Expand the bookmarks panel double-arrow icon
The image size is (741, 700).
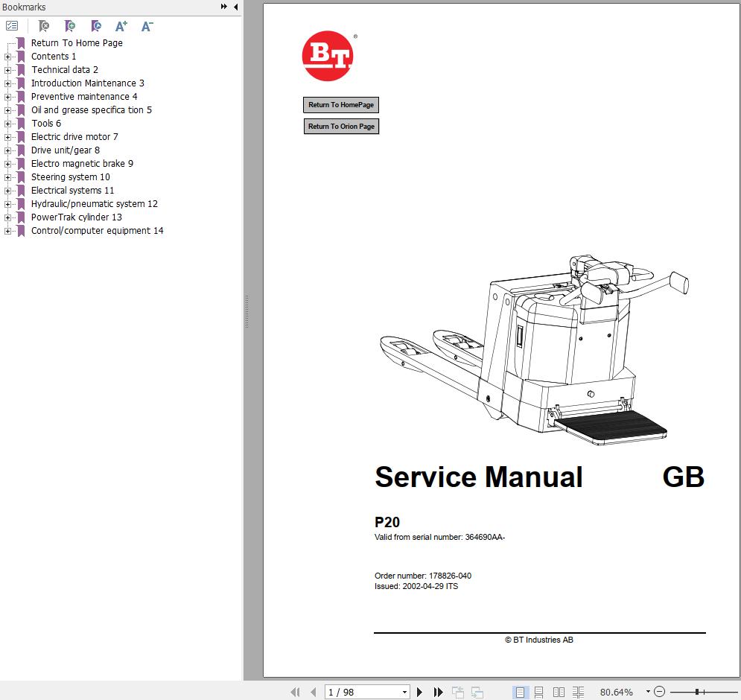pyautogui.click(x=223, y=7)
